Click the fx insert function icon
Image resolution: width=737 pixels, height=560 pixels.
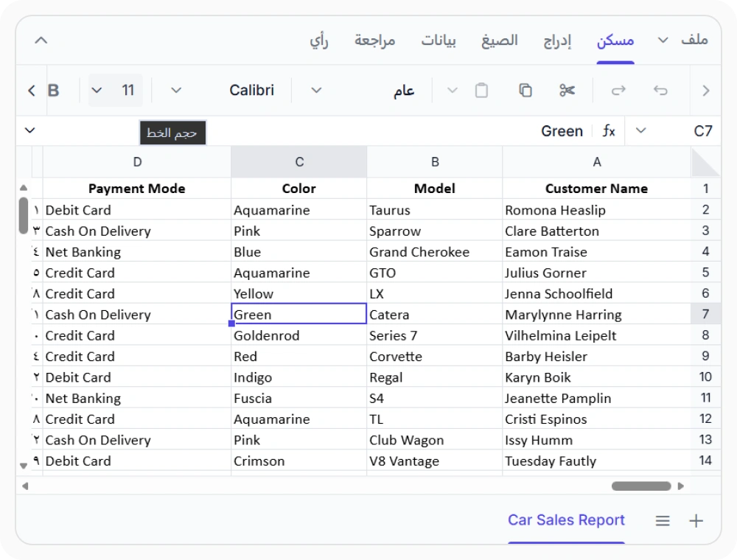[x=609, y=130]
